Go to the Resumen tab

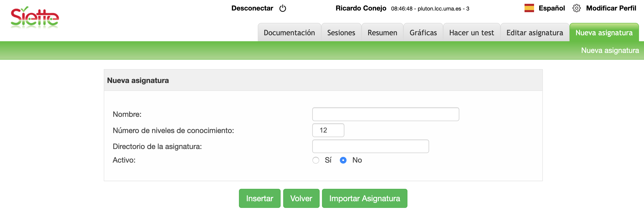click(x=382, y=33)
